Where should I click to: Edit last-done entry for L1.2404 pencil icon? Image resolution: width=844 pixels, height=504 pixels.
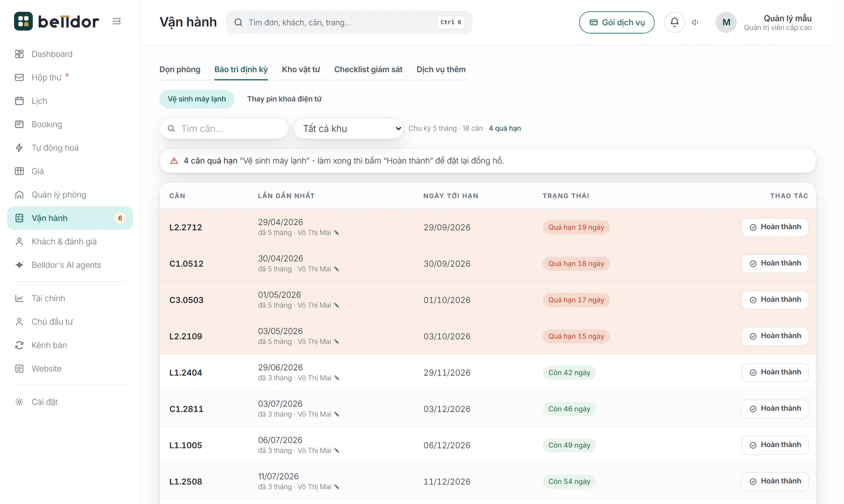coord(337,378)
